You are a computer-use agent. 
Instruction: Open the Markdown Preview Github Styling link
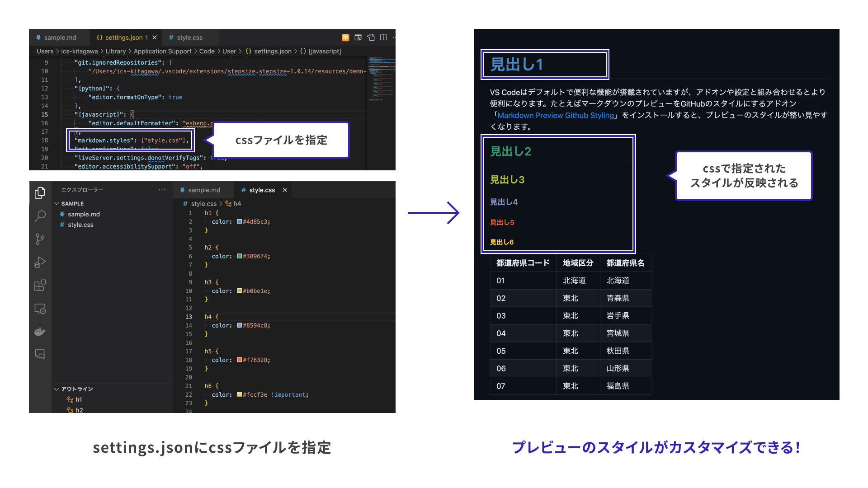tap(556, 115)
